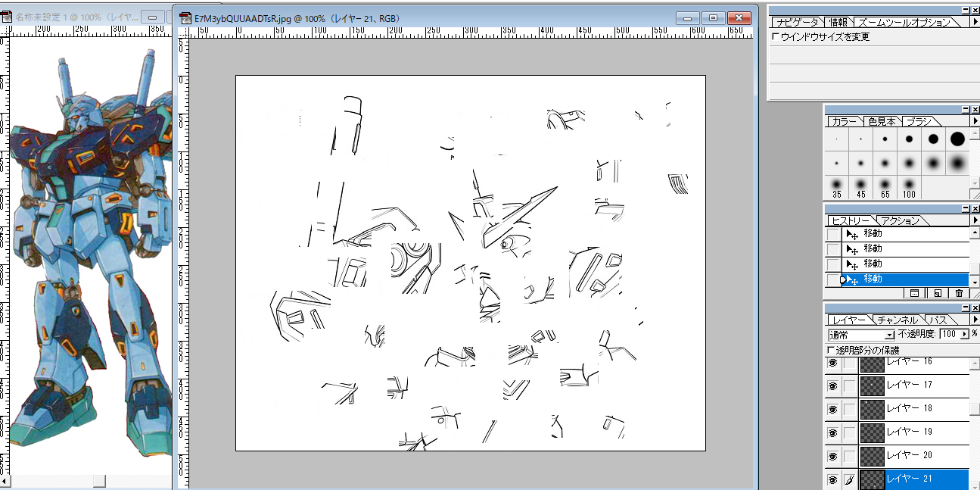The height and width of the screenshot is (490, 980).
Task: Open the ブラシ tab
Action: (x=919, y=122)
